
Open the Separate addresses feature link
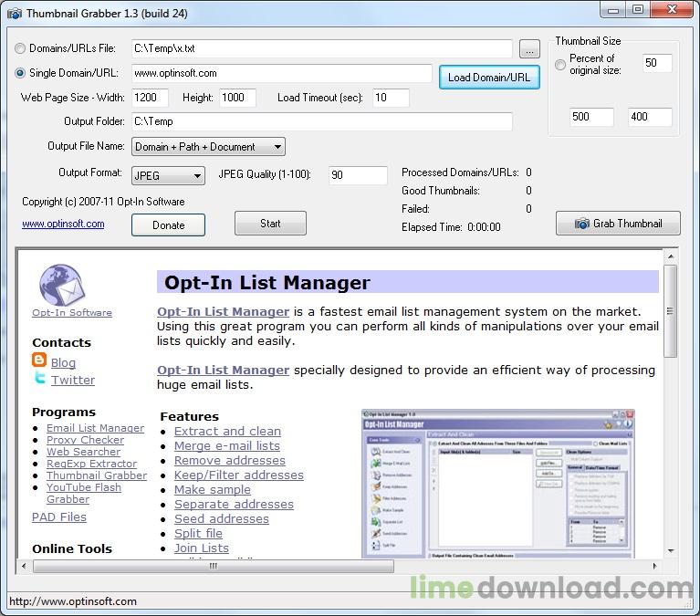[x=234, y=504]
